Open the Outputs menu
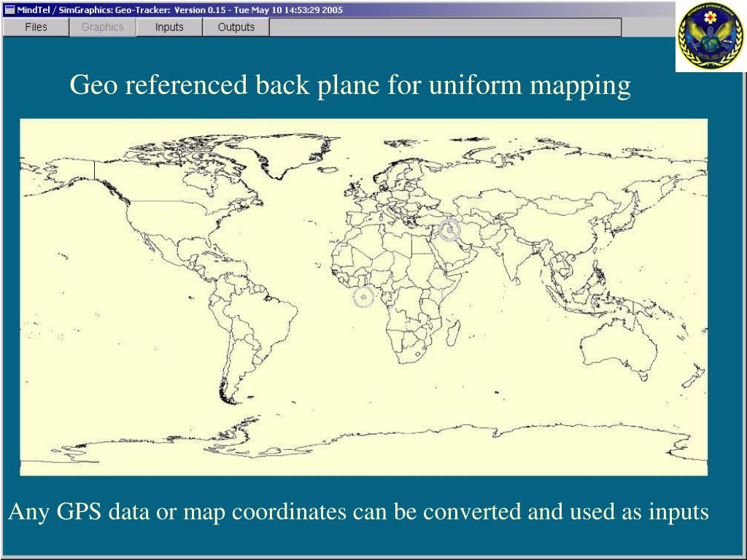 tap(236, 27)
